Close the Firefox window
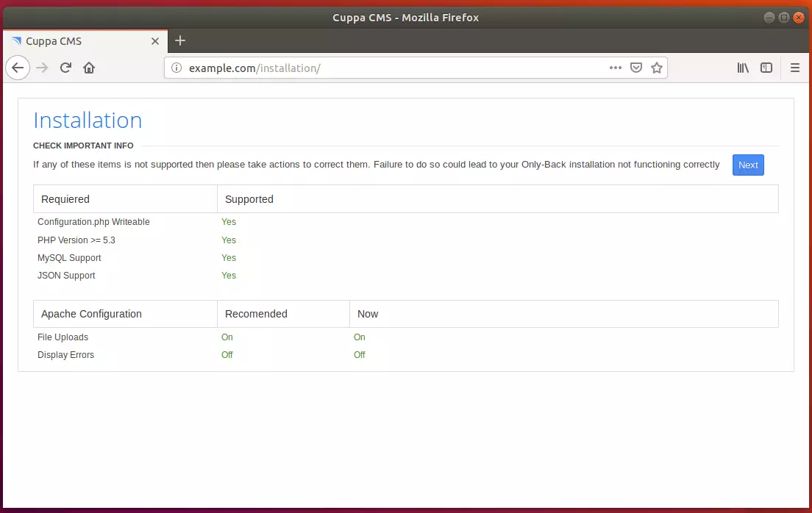Image resolution: width=812 pixels, height=513 pixels. pos(799,18)
